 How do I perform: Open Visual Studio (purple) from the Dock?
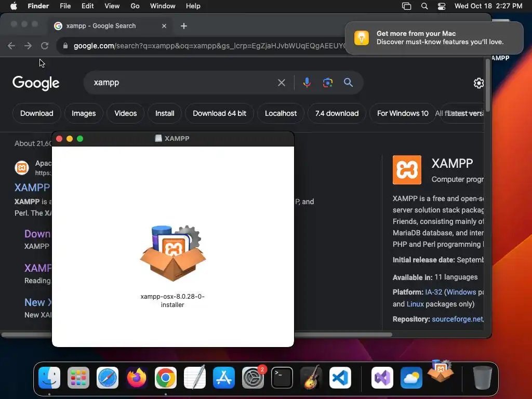[382, 377]
